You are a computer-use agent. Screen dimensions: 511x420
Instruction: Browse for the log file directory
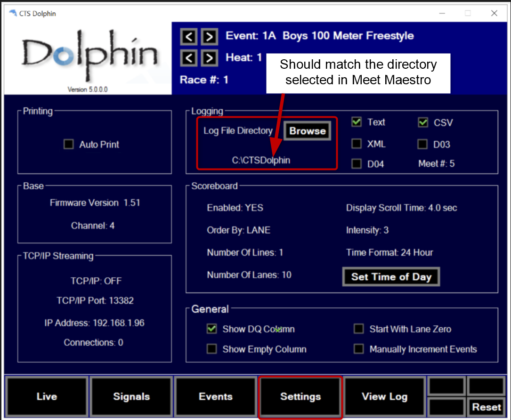[308, 131]
